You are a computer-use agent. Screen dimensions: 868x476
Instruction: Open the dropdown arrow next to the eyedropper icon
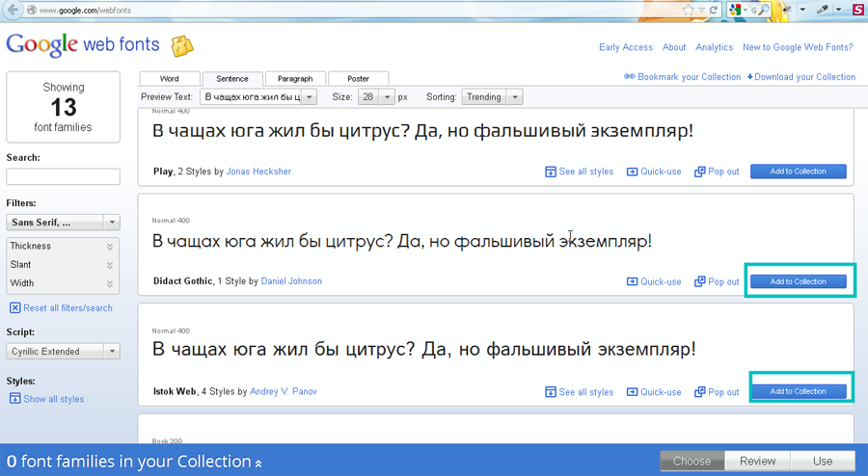pos(839,10)
